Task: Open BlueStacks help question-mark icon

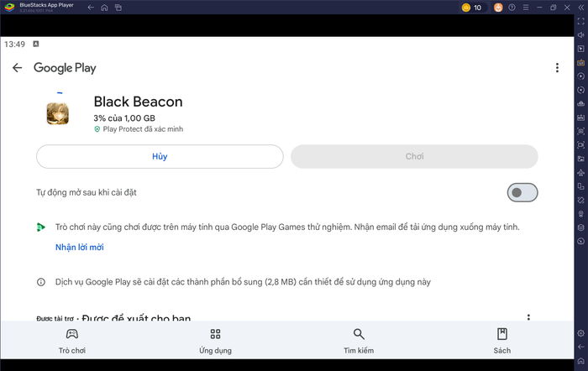Action: click(x=512, y=8)
